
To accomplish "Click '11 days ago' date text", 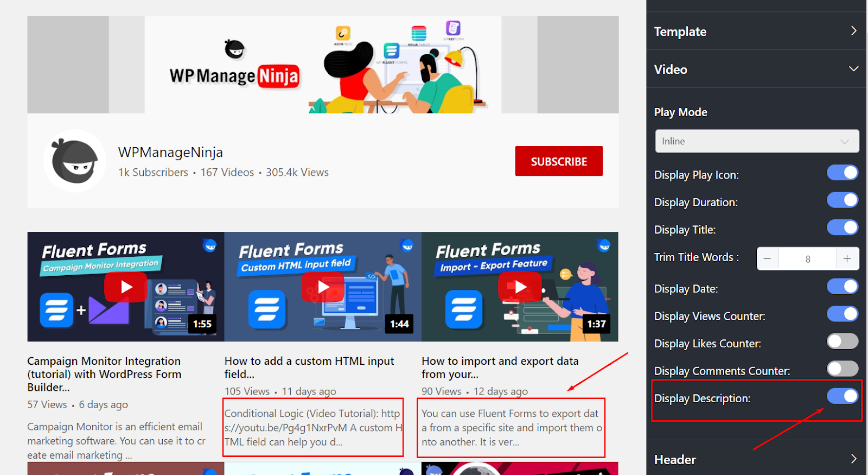I will 309,391.
